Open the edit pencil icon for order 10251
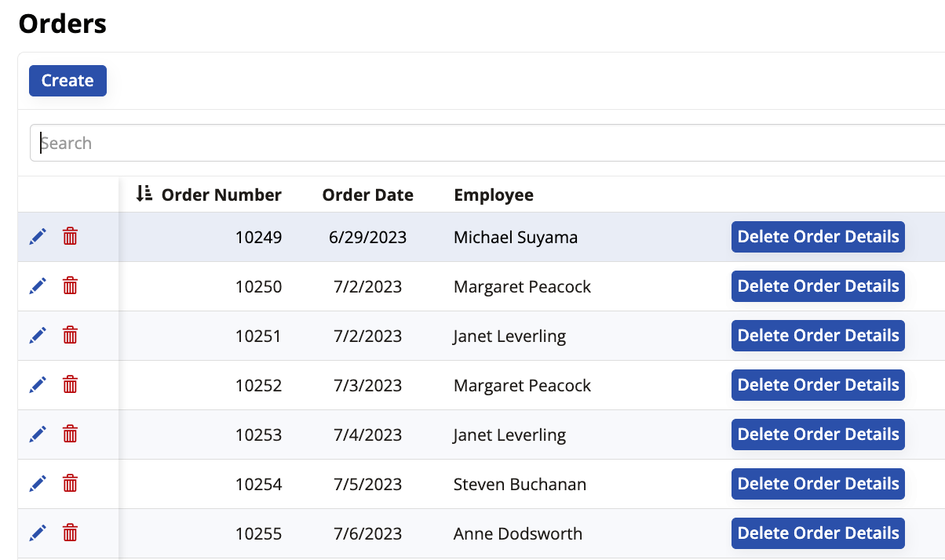This screenshot has width=945, height=560. [x=38, y=335]
